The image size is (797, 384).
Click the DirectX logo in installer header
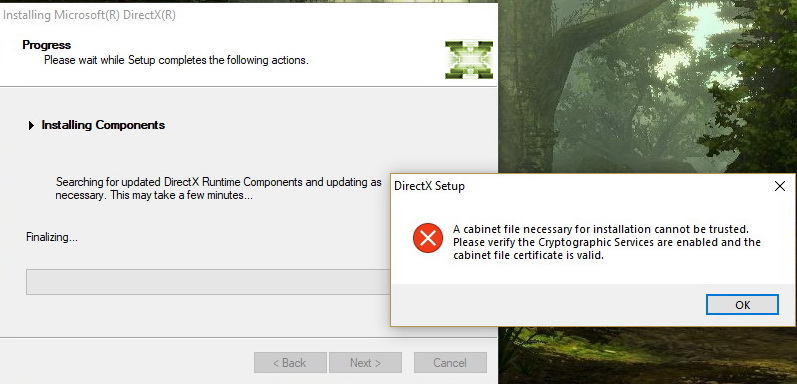click(x=469, y=60)
